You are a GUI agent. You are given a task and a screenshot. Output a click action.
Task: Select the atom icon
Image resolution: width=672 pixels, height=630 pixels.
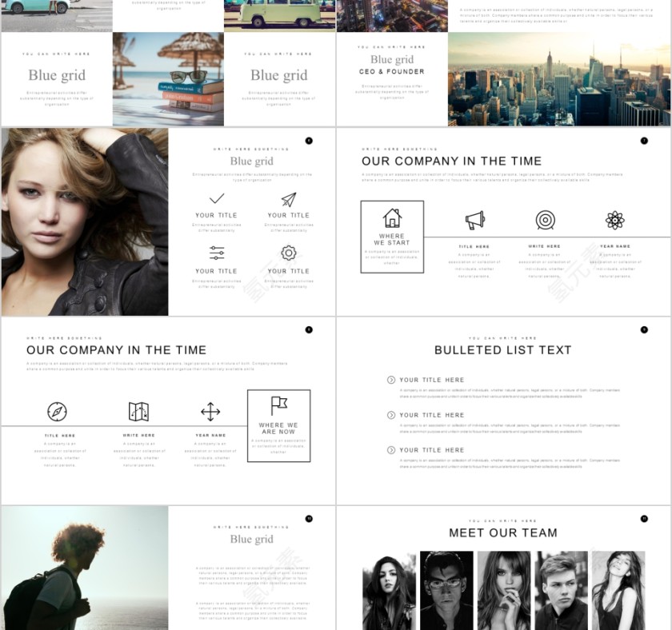pyautogui.click(x=614, y=220)
